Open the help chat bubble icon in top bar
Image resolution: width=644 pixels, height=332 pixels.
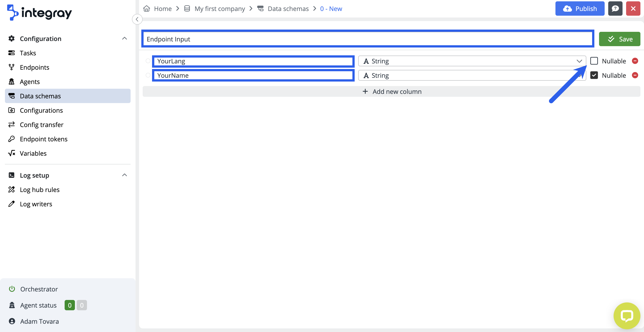tap(615, 9)
